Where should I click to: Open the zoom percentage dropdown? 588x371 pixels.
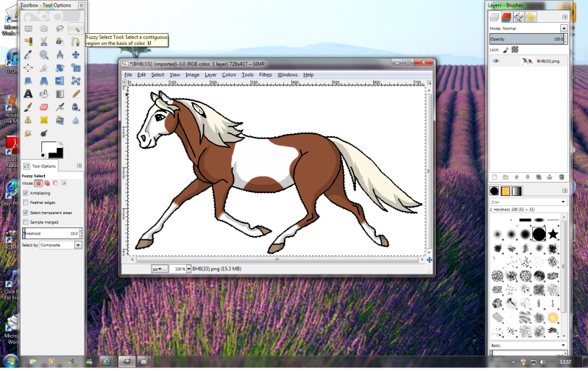[x=188, y=269]
